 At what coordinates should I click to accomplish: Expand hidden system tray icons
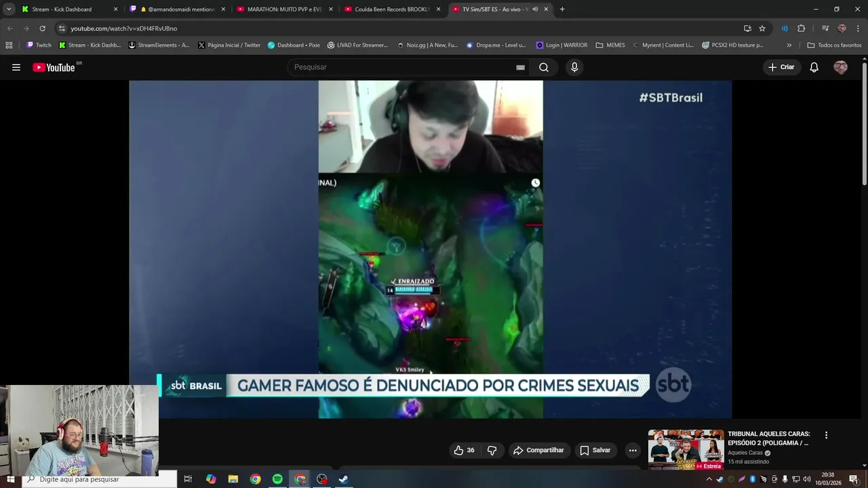tap(709, 479)
